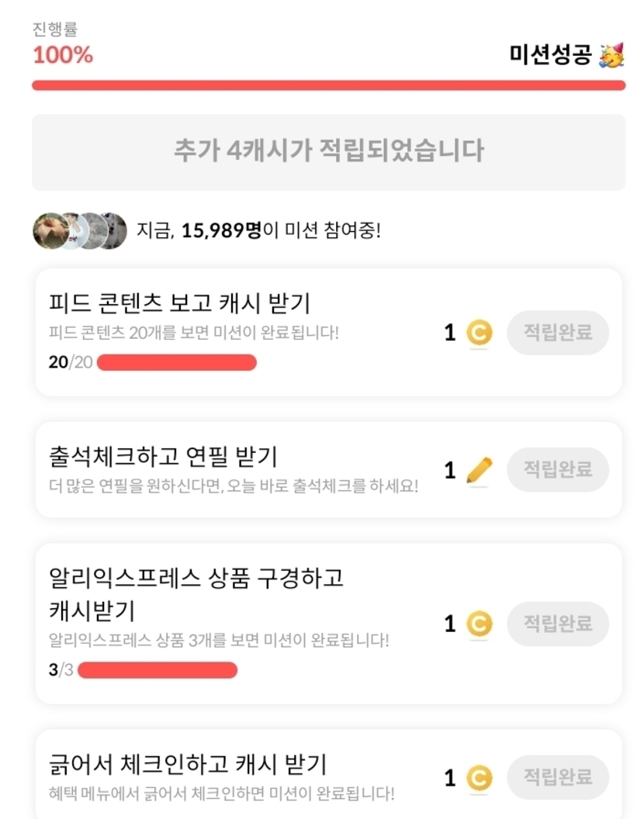Click the participant profile avatars cluster
644x819 pixels.
(79, 230)
